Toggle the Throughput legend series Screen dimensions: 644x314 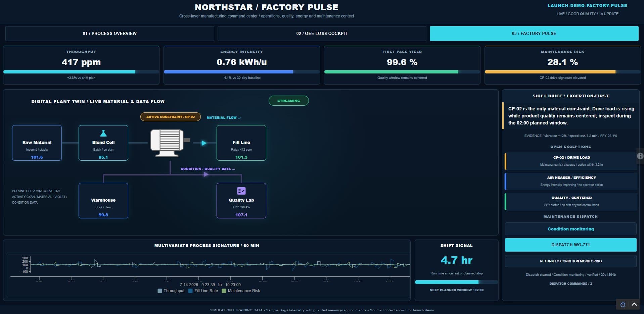pos(171,291)
